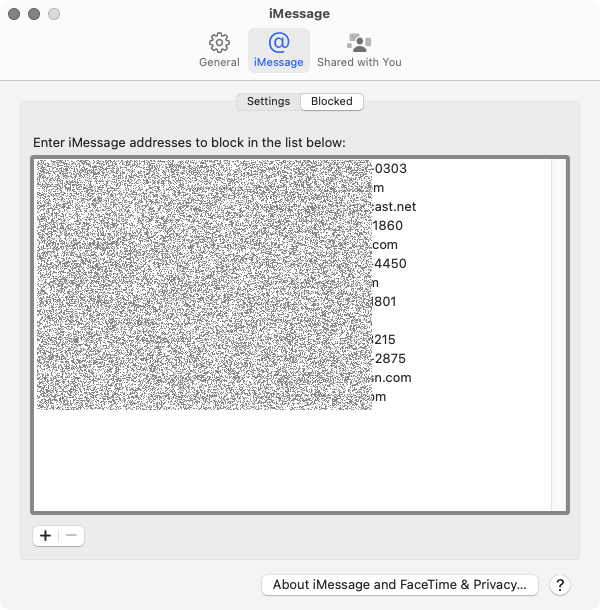Select the blocked entry ending in ast.net
Viewport: 600px width, 610px height.
292,207
